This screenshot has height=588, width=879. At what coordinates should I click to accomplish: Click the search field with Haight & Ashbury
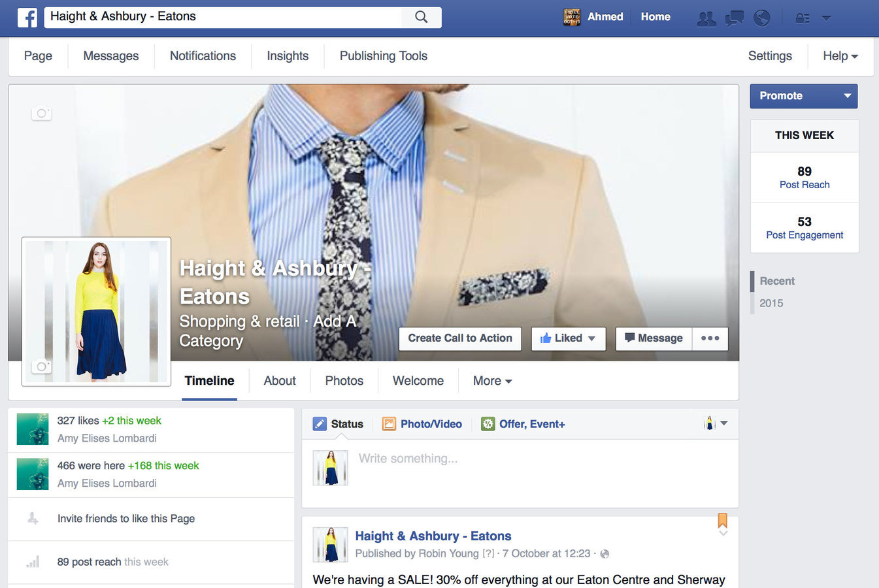click(223, 17)
